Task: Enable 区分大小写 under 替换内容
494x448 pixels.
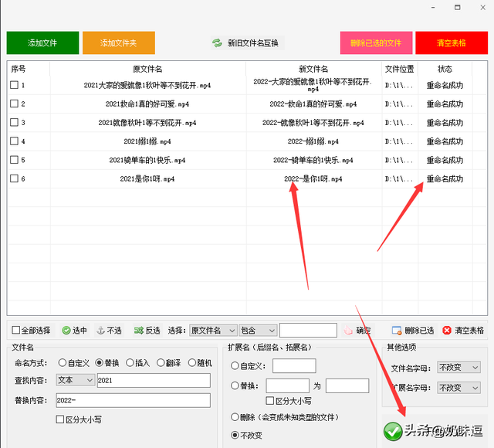Action: [60, 419]
